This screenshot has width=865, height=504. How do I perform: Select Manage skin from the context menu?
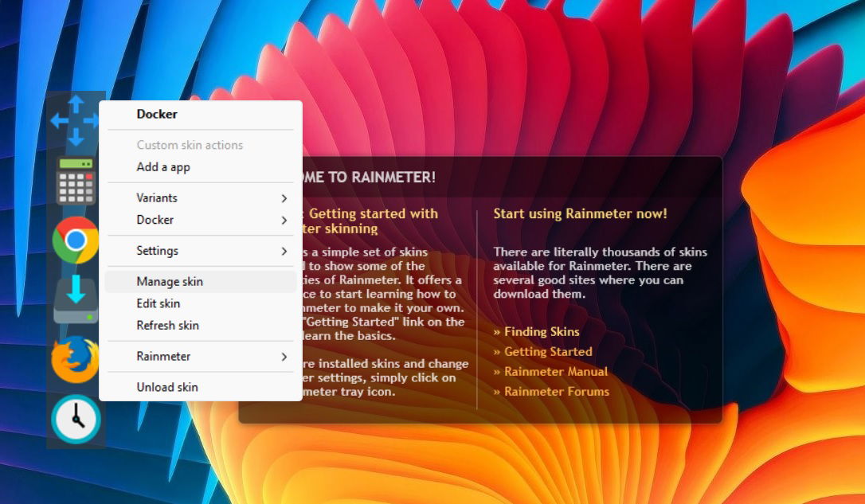pos(168,281)
